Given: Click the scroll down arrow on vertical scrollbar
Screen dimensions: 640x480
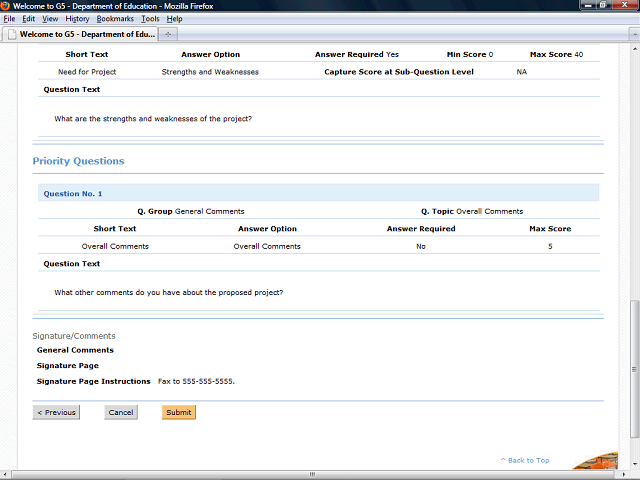Looking at the screenshot, I should tap(634, 463).
